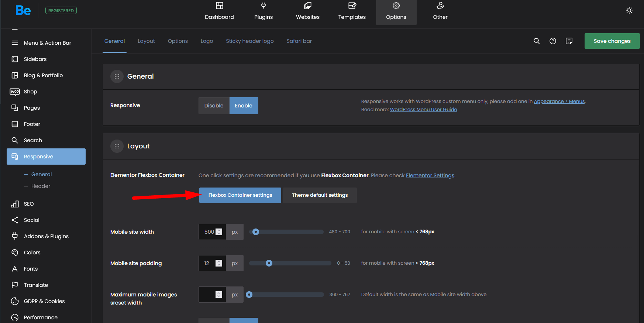644x323 pixels.
Task: Open the notes icon beside help
Action: 569,41
